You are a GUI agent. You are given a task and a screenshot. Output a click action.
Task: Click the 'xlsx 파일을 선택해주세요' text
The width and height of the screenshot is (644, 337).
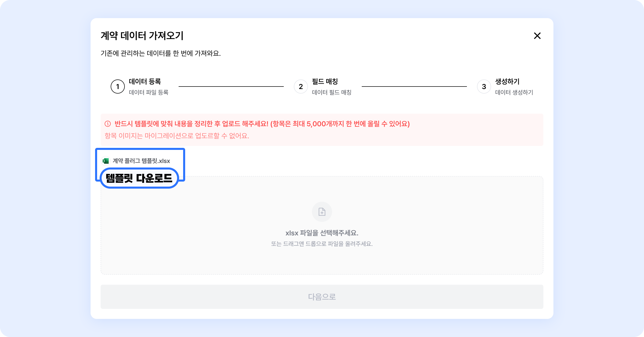coord(322,233)
